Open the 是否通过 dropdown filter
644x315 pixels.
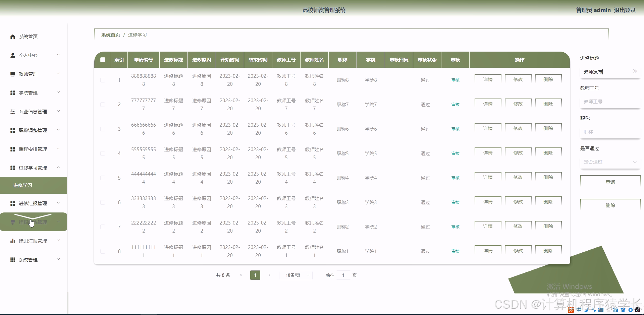point(610,162)
